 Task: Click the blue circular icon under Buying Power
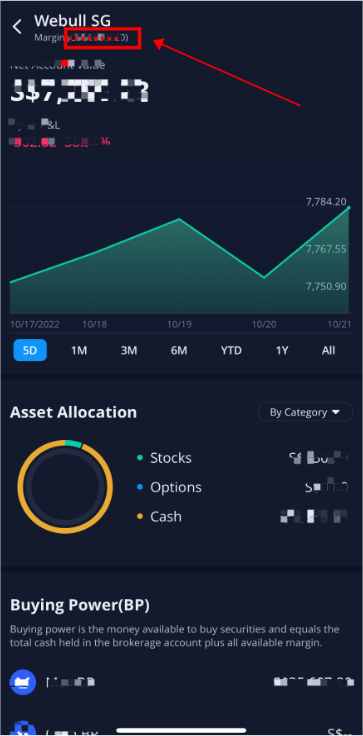coord(23,682)
